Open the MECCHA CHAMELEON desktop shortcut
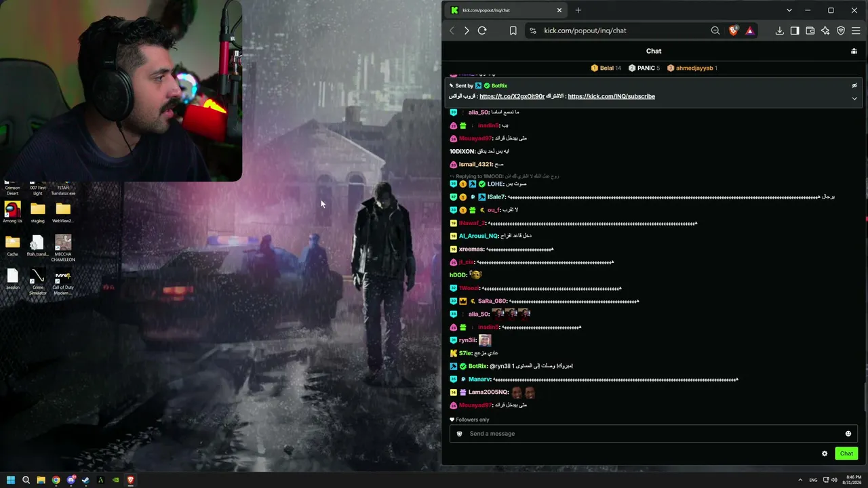Viewport: 868px width, 488px height. (x=63, y=247)
